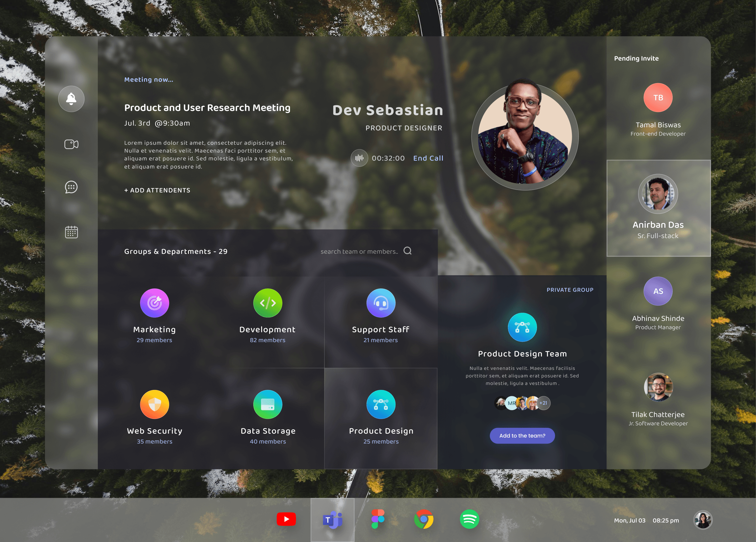The width and height of the screenshot is (756, 542).
Task: Click the TB avatar of Tamal Biswas
Action: pos(658,97)
